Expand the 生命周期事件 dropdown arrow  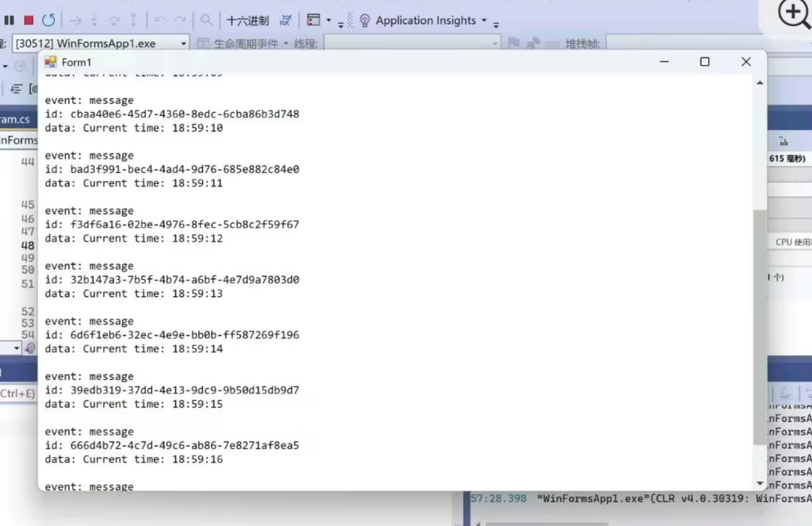click(x=286, y=44)
